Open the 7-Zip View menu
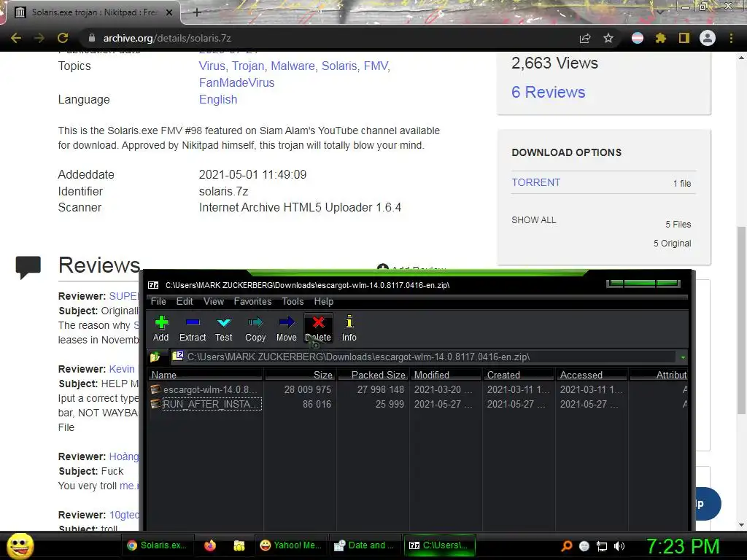The height and width of the screenshot is (560, 747). coord(214,301)
